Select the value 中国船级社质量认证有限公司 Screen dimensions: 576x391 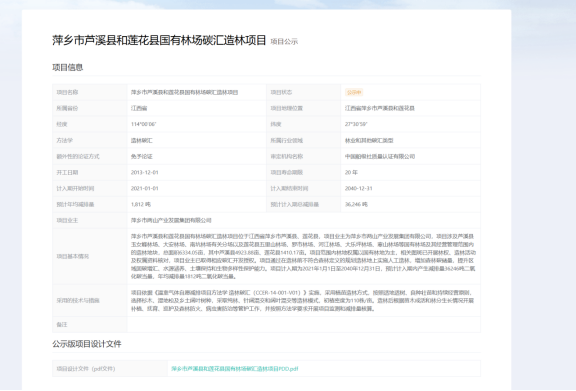tap(380, 157)
